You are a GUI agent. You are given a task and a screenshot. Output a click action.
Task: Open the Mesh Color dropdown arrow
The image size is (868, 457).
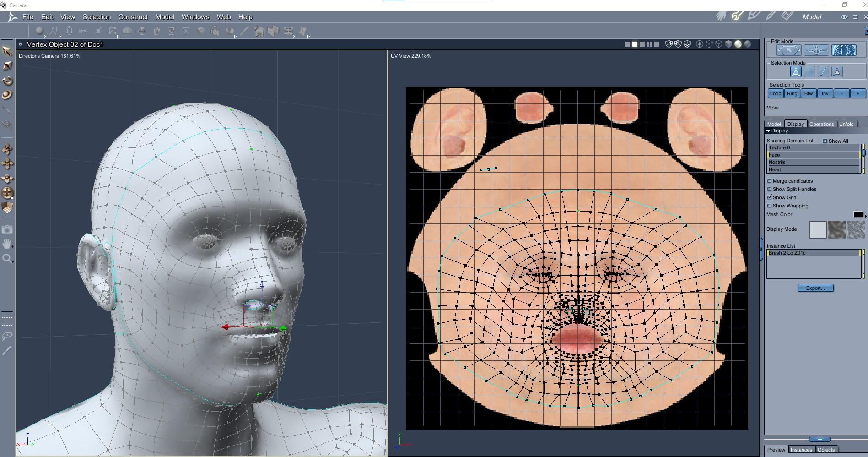865,217
